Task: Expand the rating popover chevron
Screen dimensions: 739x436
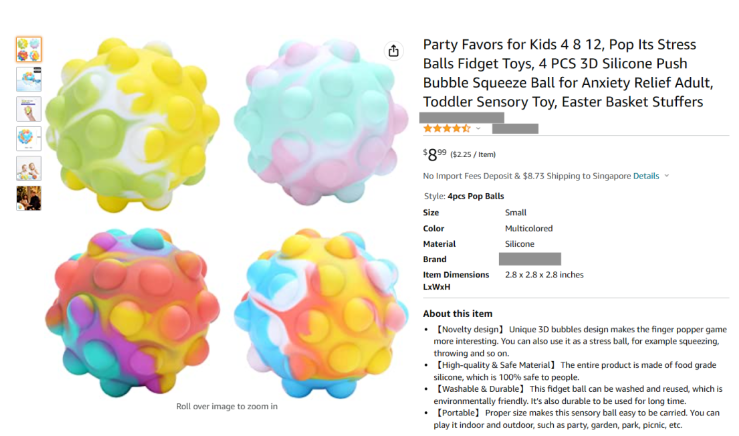Action: pyautogui.click(x=478, y=129)
